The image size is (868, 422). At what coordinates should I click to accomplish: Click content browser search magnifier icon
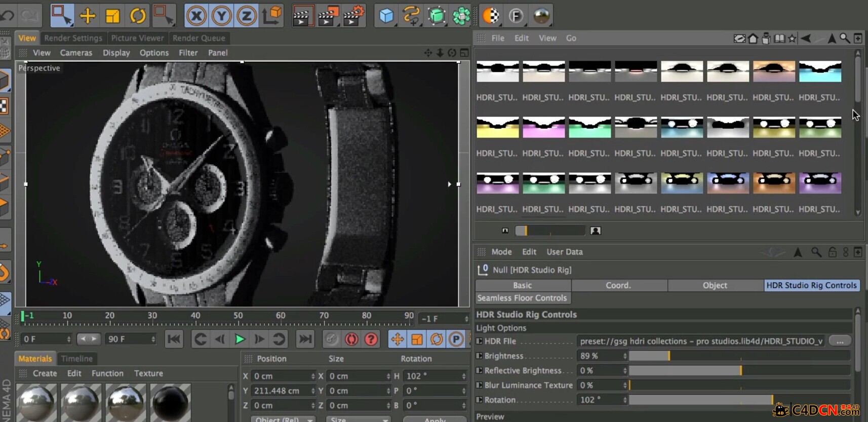pos(845,38)
